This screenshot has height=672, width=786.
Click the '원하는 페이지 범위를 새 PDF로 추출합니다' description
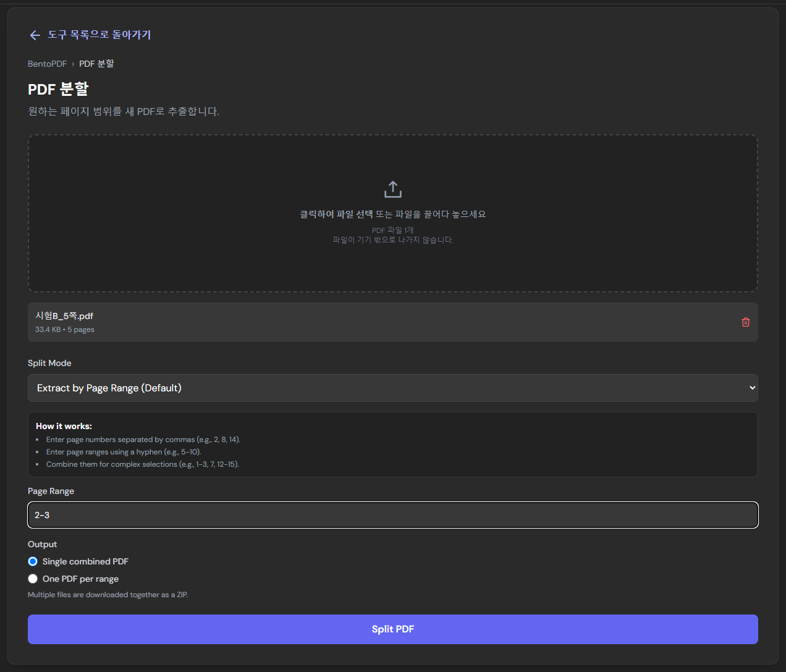[x=124, y=111]
